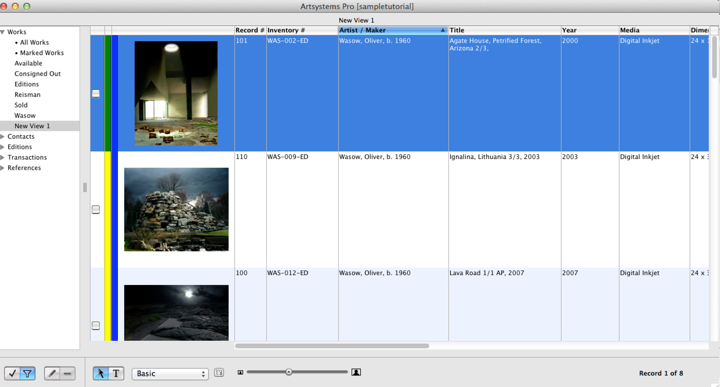Viewport: 720px width, 387px height.
Task: Select Marked Works in sidebar
Action: 42,53
